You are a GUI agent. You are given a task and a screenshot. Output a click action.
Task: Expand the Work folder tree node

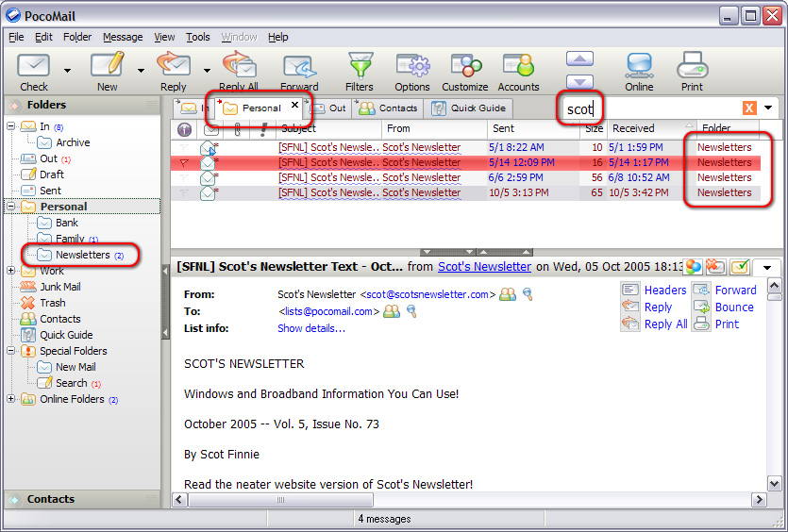(x=11, y=271)
